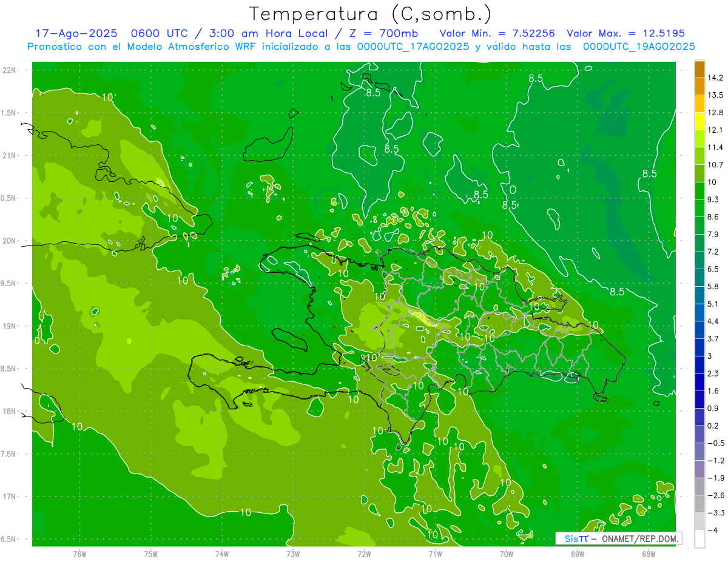728x562 pixels.
Task: Click the 70W longitude axis label
Action: pos(507,554)
